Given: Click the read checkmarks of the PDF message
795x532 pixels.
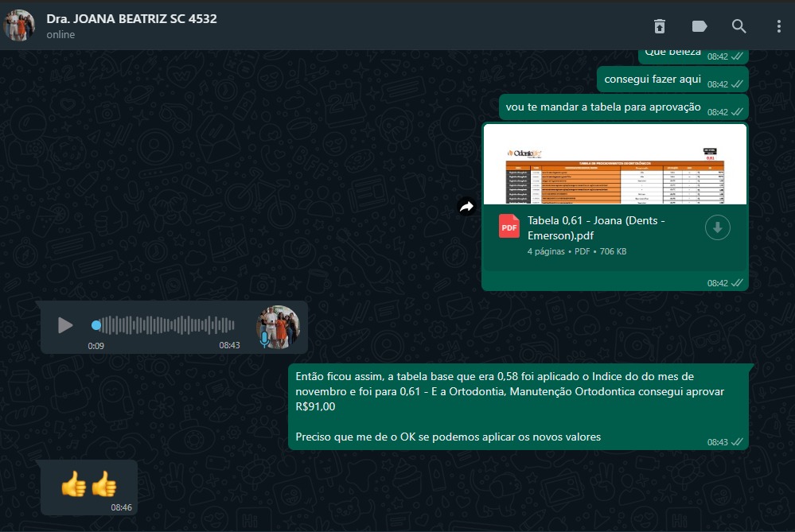Looking at the screenshot, I should click(x=737, y=283).
